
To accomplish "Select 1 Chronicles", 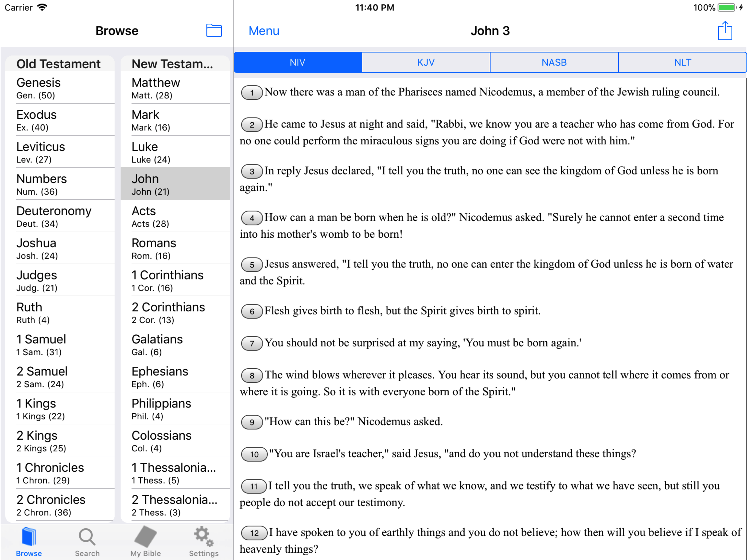I will click(60, 472).
